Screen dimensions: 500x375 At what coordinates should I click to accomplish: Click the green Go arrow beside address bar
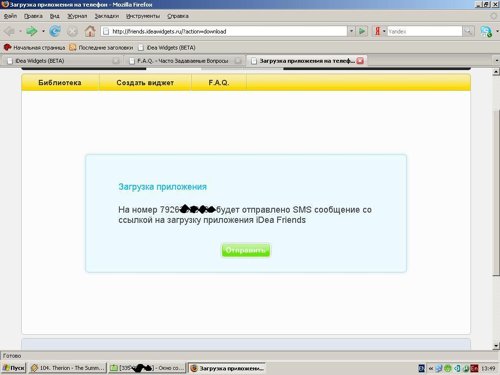tap(362, 31)
